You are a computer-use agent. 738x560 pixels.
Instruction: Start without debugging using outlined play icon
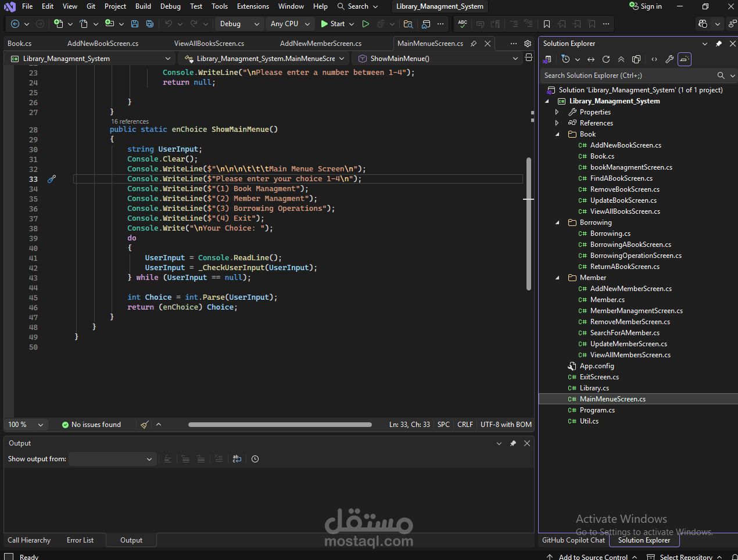point(366,24)
